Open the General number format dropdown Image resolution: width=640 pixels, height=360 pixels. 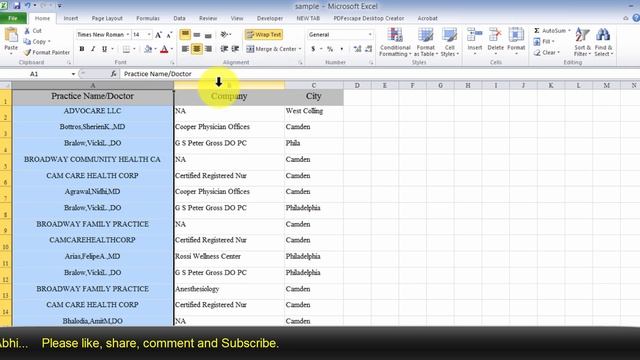[x=370, y=35]
